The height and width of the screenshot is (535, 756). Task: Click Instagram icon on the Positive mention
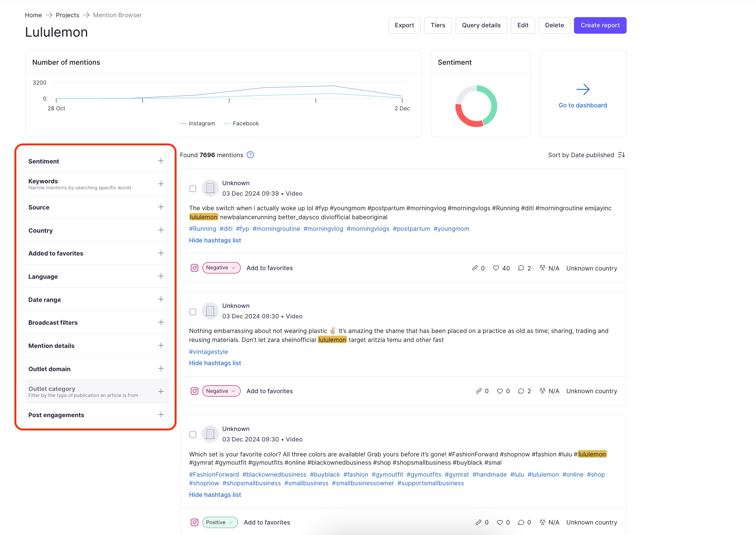[x=194, y=522]
